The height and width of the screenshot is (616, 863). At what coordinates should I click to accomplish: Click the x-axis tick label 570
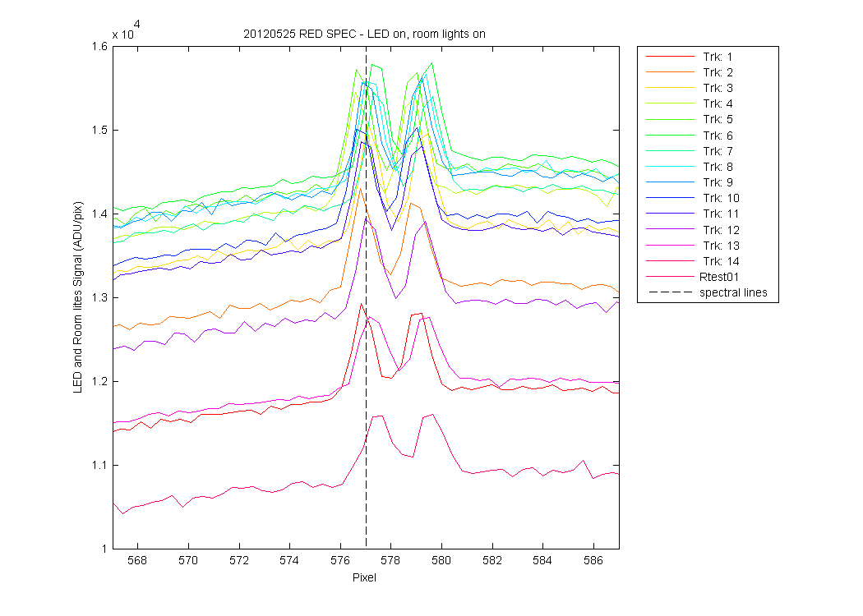[187, 560]
